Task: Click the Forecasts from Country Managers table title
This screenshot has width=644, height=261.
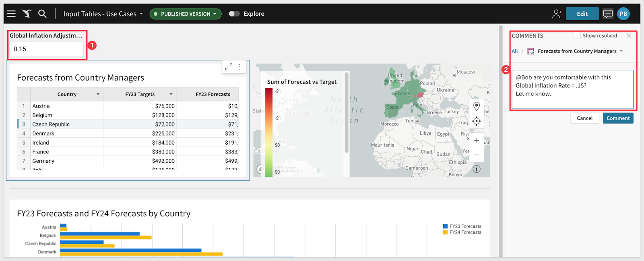Action: (x=80, y=78)
